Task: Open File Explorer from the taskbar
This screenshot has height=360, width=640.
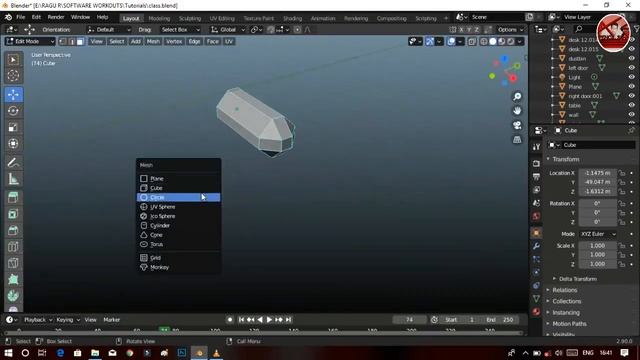Action: point(95,353)
